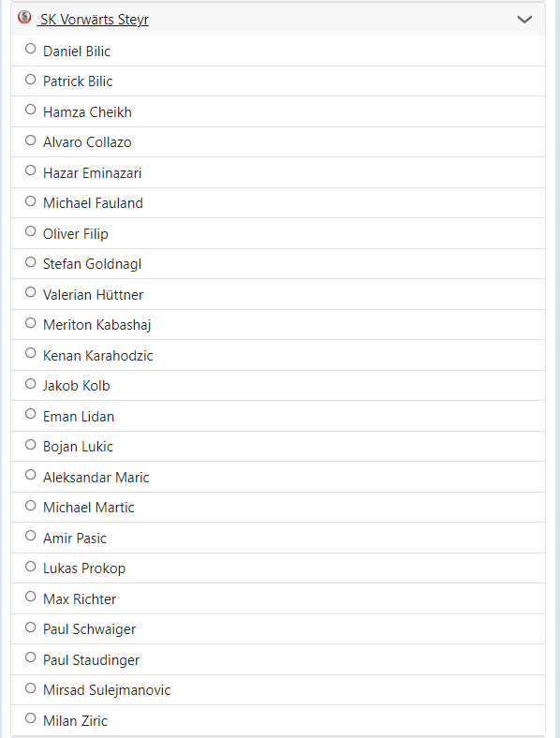Select the Patrick Bilic radio button
The height and width of the screenshot is (738, 560).
pyautogui.click(x=31, y=79)
